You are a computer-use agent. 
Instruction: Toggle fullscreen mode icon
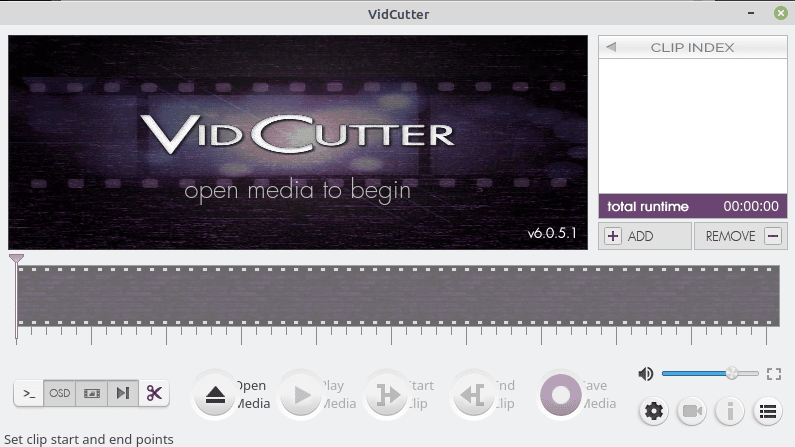(x=774, y=374)
